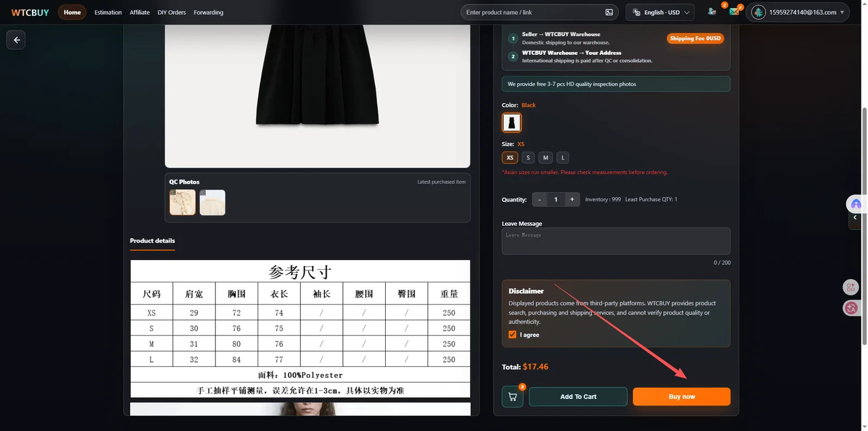Decrease quantity with the minus button

point(540,200)
